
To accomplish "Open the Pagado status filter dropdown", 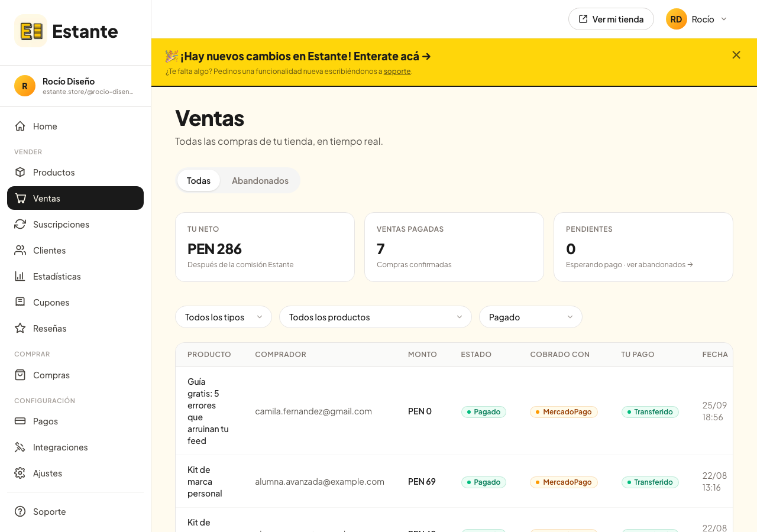I will tap(530, 317).
